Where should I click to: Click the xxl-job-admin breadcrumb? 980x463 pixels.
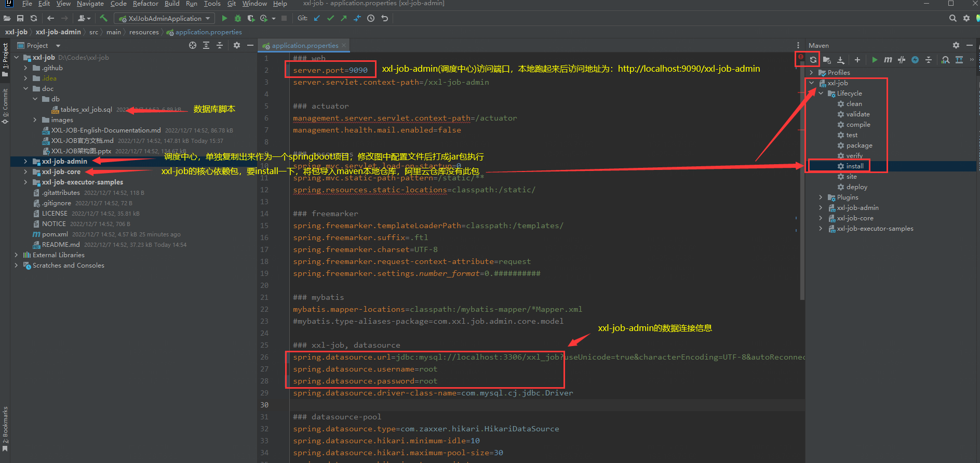[x=58, y=32]
